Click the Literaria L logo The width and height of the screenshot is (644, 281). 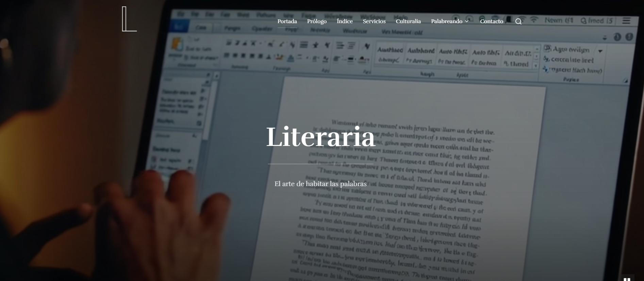(x=130, y=19)
